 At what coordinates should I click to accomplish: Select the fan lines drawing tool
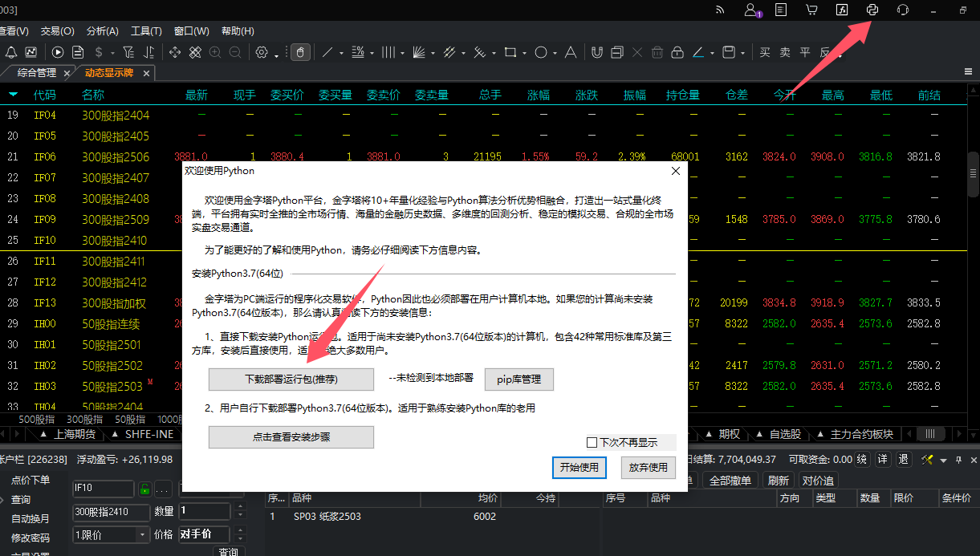pos(418,52)
